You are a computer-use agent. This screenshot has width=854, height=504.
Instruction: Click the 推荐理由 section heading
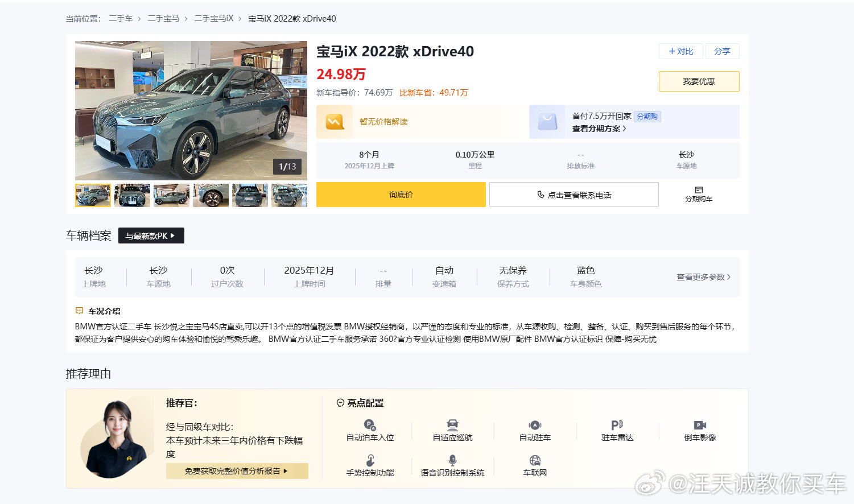(x=88, y=374)
